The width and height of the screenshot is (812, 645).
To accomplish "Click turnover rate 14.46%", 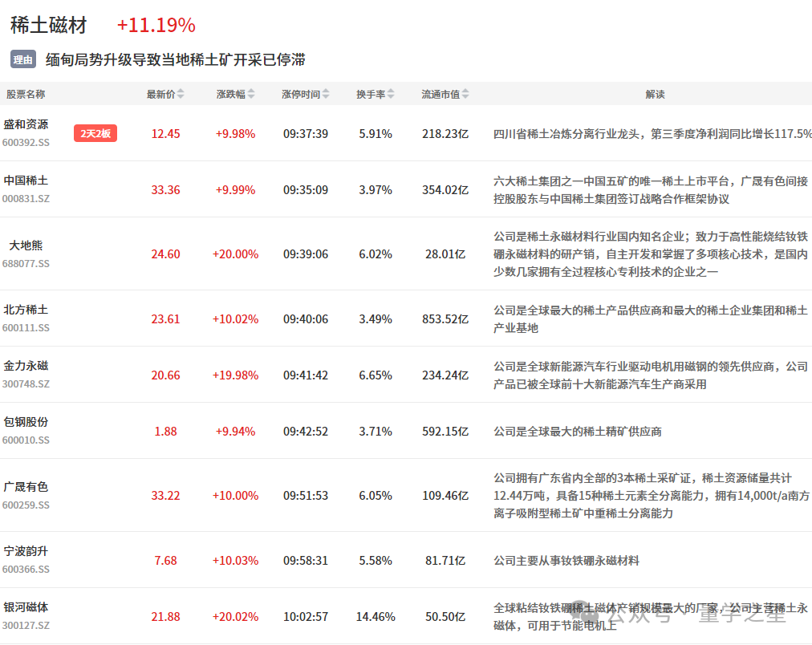I will [376, 617].
